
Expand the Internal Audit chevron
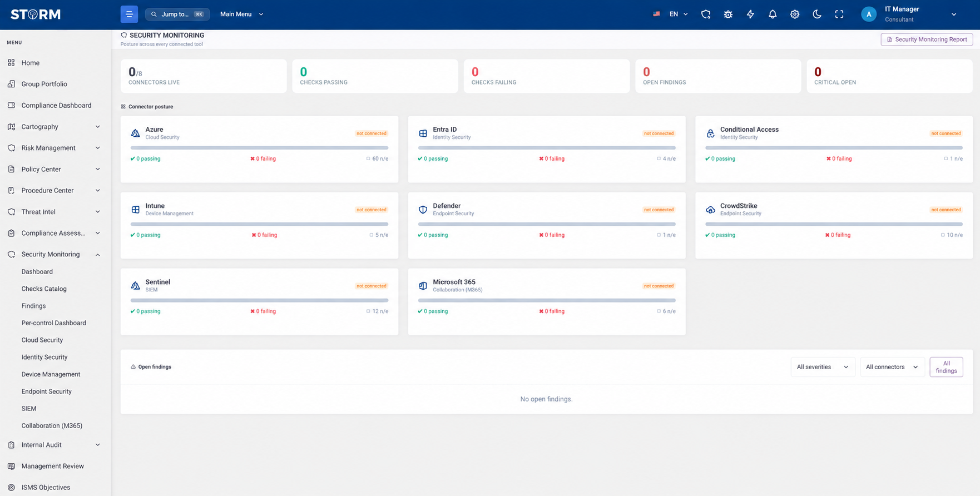[x=98, y=445]
